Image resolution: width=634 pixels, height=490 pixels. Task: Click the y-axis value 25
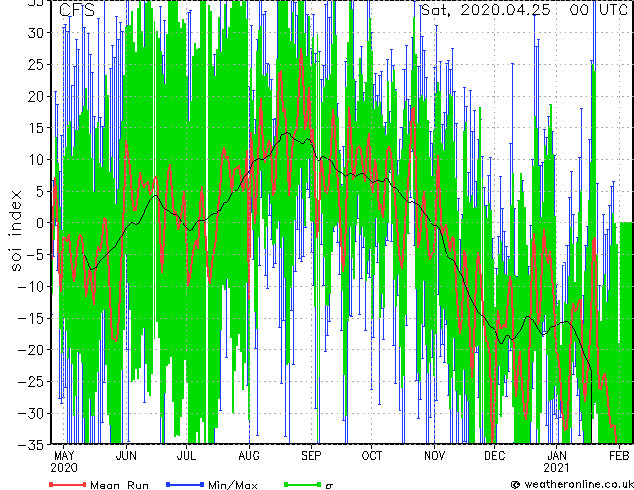click(36, 64)
